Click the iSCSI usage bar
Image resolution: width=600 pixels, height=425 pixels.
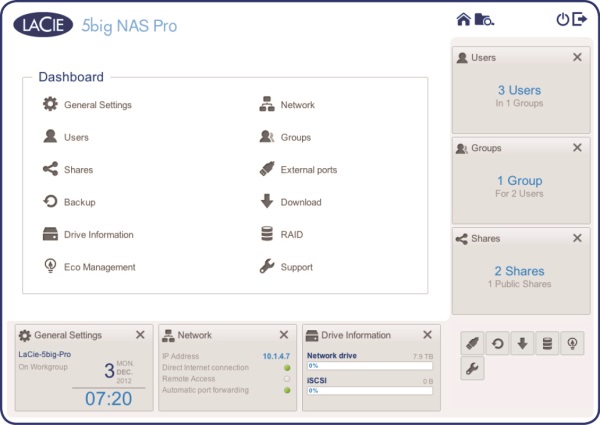[x=370, y=391]
